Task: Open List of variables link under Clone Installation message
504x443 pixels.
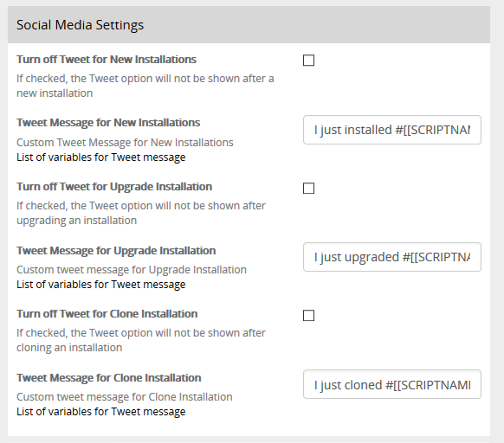Action: [x=101, y=412]
